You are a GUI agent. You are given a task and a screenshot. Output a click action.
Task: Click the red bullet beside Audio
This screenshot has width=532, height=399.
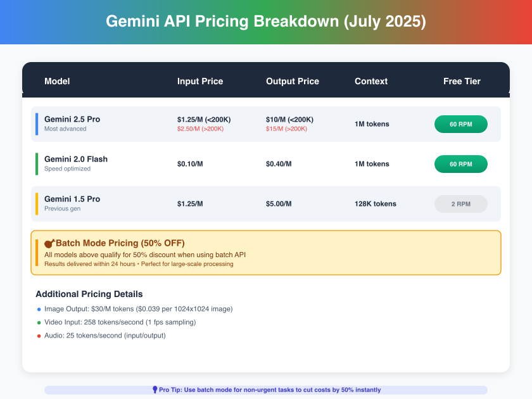point(38,336)
